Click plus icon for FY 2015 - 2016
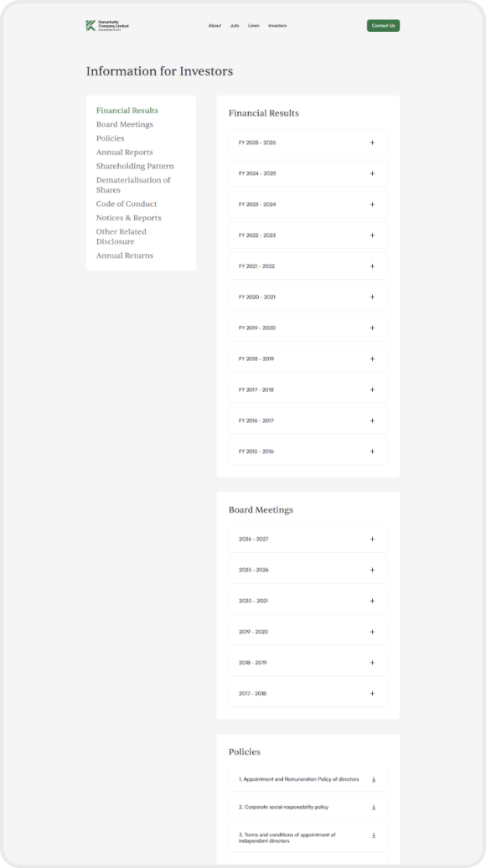 (373, 452)
